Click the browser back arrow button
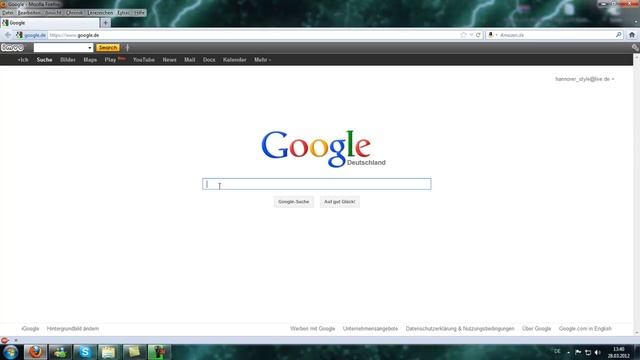The width and height of the screenshot is (640, 360). (x=7, y=35)
